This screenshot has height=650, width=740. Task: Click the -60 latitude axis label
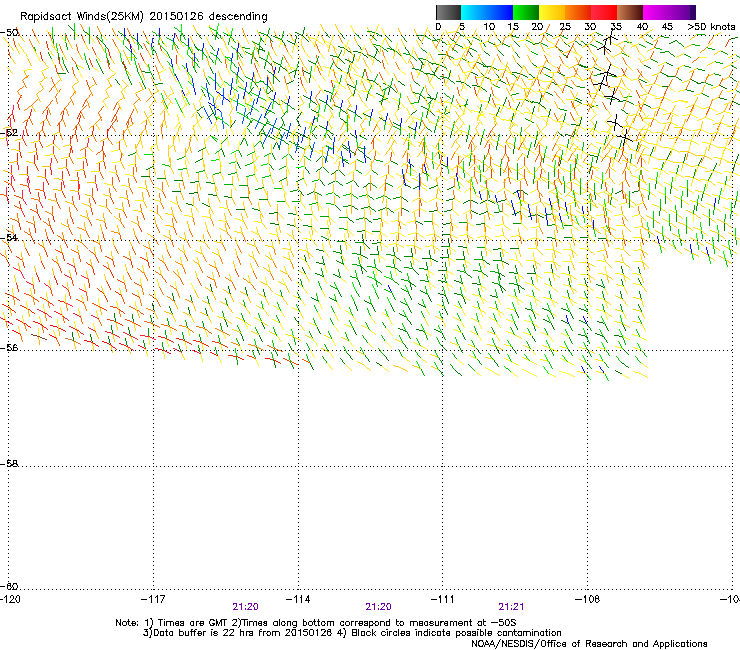tap(9, 586)
